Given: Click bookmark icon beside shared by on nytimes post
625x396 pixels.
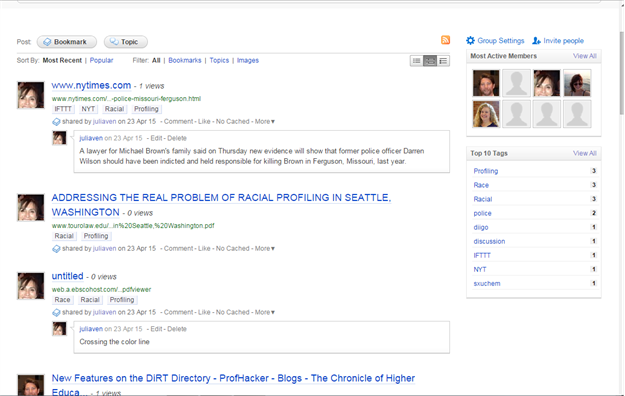Looking at the screenshot, I should [x=56, y=122].
